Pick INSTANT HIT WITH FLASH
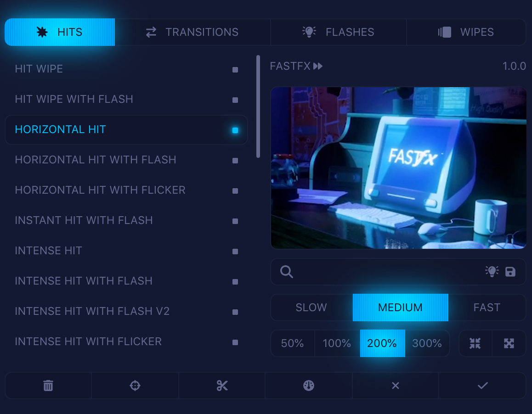Screen dimensions: 532x414 click(x=126, y=221)
